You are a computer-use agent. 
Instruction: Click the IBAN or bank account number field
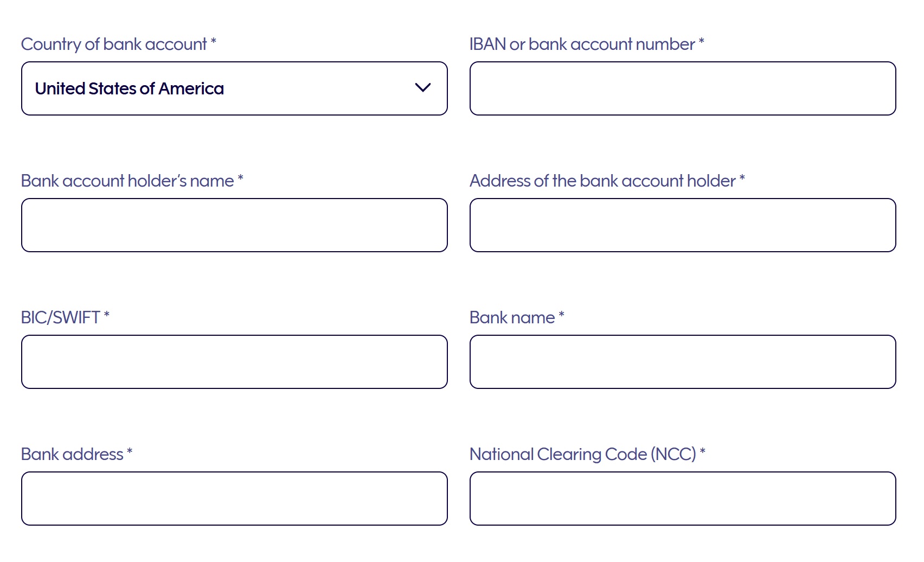[x=682, y=88]
